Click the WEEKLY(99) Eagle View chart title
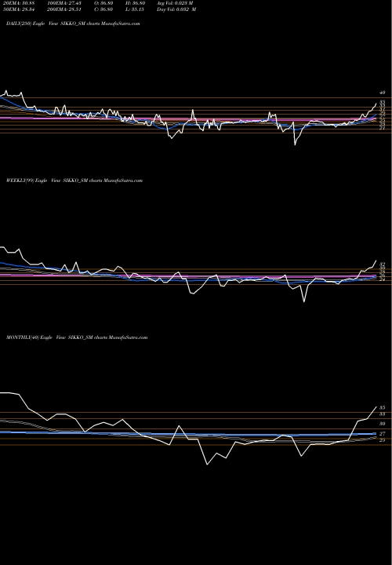The height and width of the screenshot is (565, 392). [x=74, y=180]
